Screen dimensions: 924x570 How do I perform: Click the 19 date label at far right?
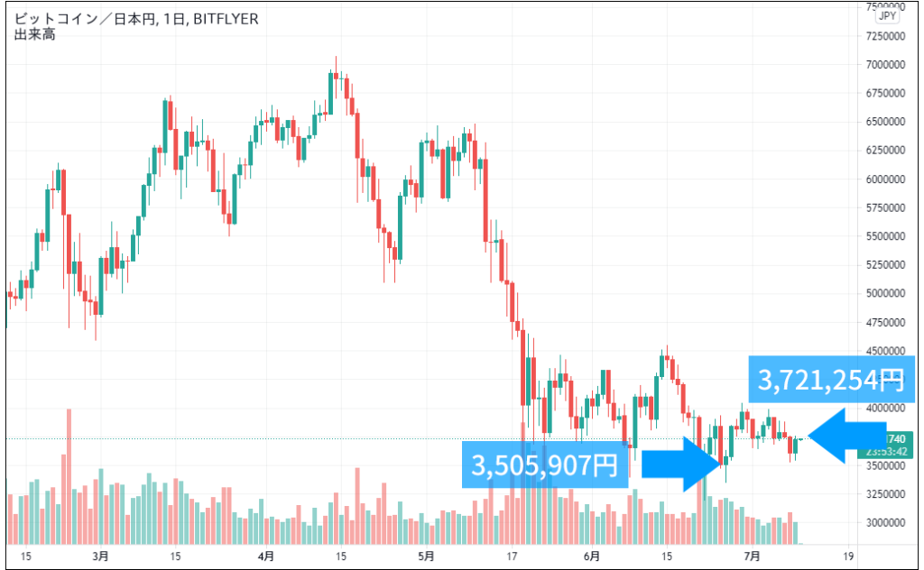click(845, 556)
